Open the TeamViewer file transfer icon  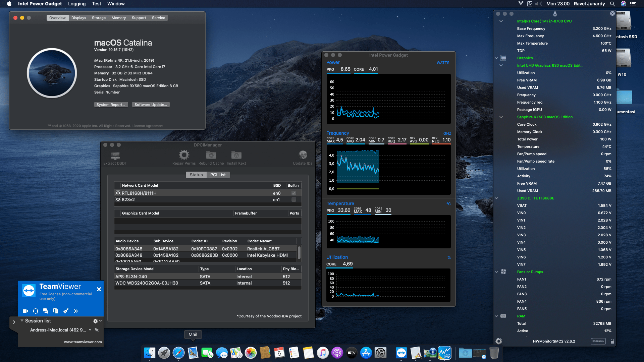tap(56, 311)
